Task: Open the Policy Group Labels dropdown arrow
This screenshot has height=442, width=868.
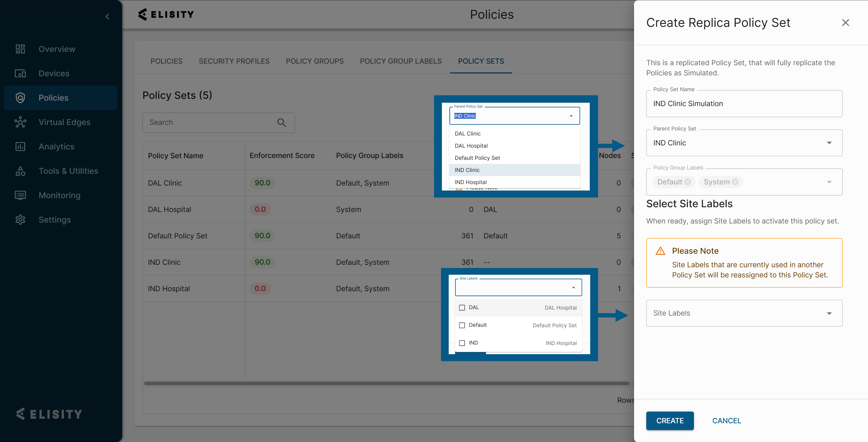Action: click(x=829, y=182)
